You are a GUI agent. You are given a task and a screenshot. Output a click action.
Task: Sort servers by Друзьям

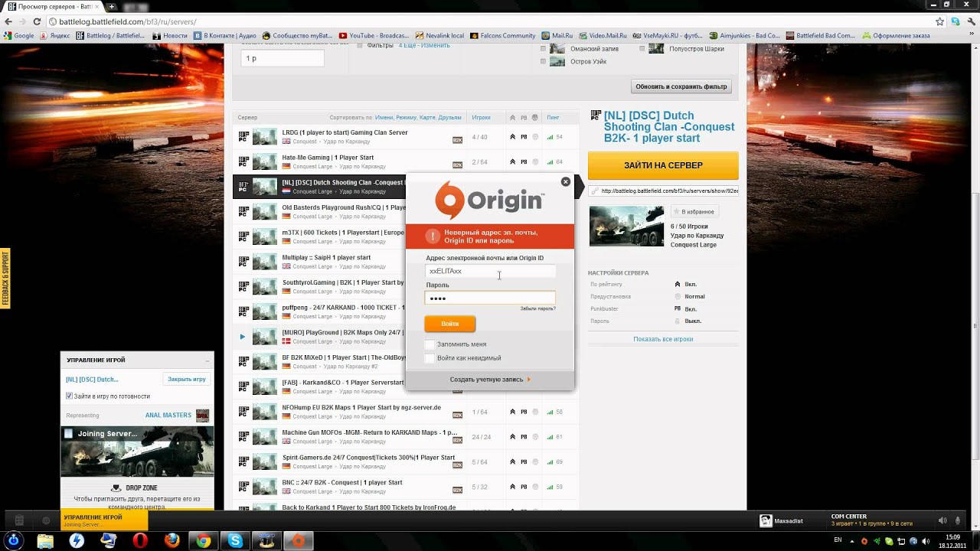coord(449,118)
